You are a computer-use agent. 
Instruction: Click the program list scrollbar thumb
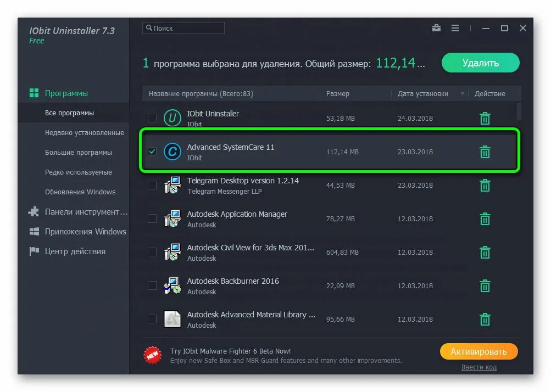(x=519, y=111)
